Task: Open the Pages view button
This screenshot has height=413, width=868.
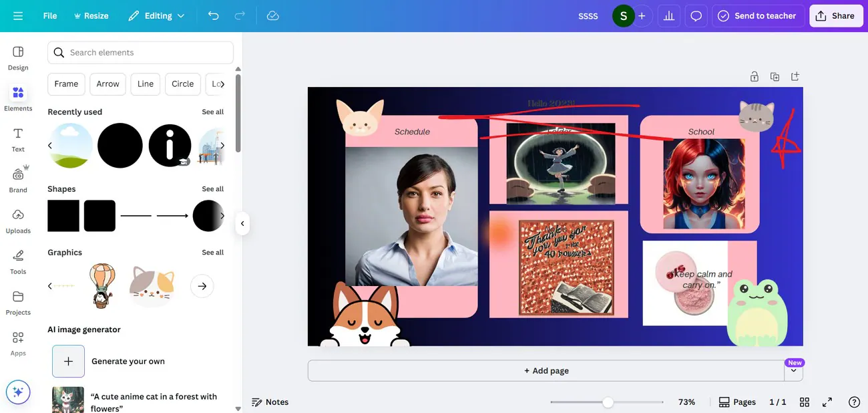Action: coord(737,402)
